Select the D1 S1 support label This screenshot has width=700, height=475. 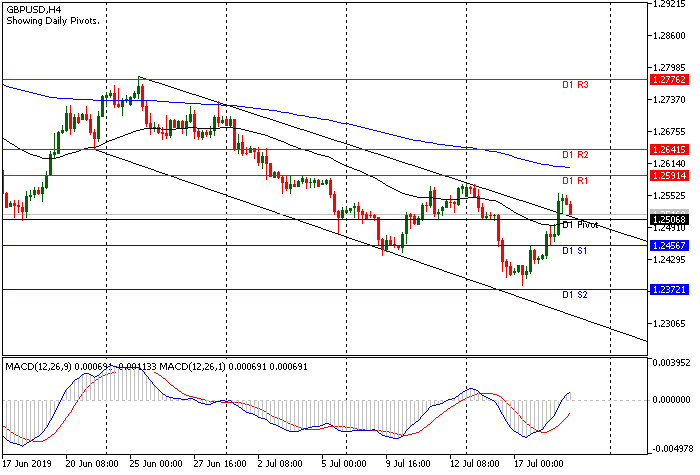[574, 250]
